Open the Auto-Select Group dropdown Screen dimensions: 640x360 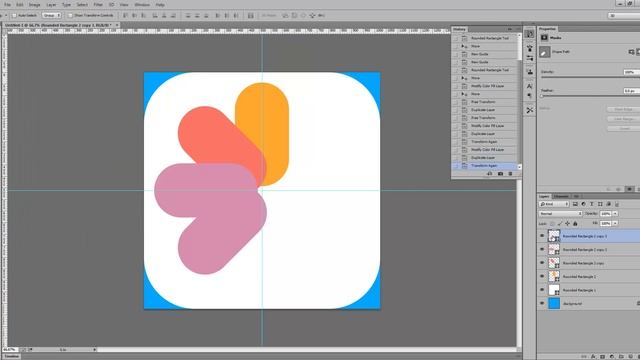[52, 16]
